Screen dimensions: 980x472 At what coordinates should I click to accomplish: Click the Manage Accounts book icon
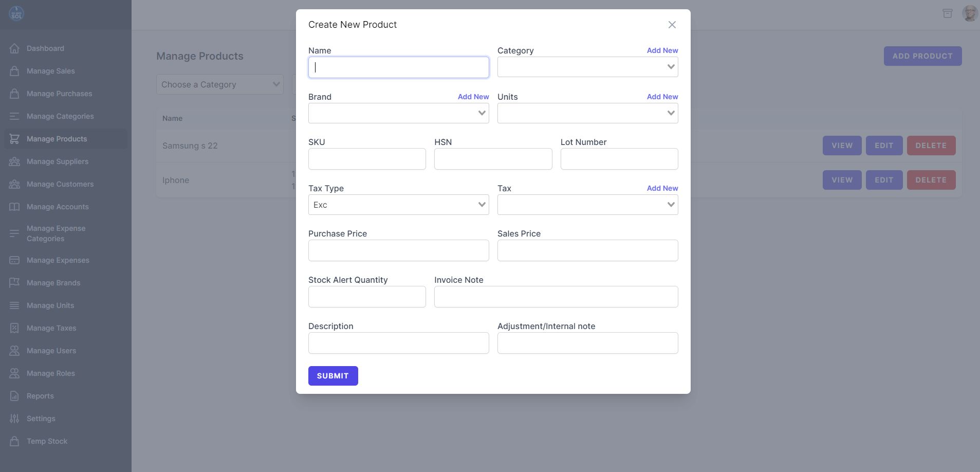[14, 207]
